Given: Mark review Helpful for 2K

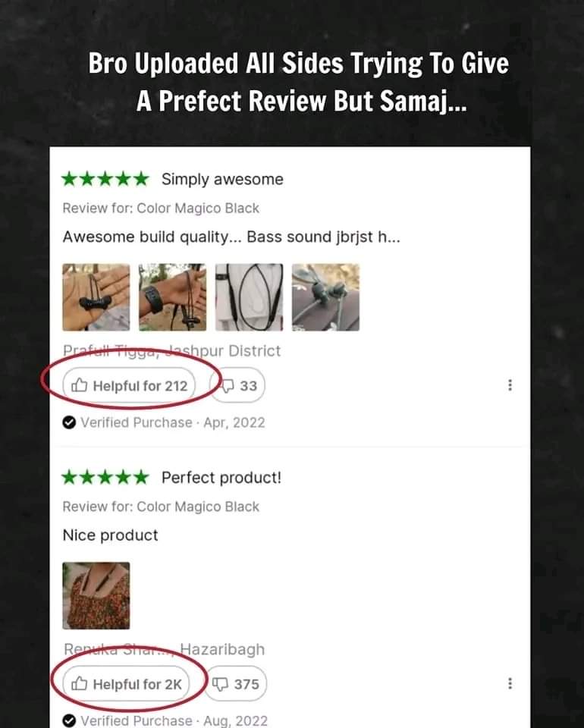Looking at the screenshot, I should pos(126,683).
